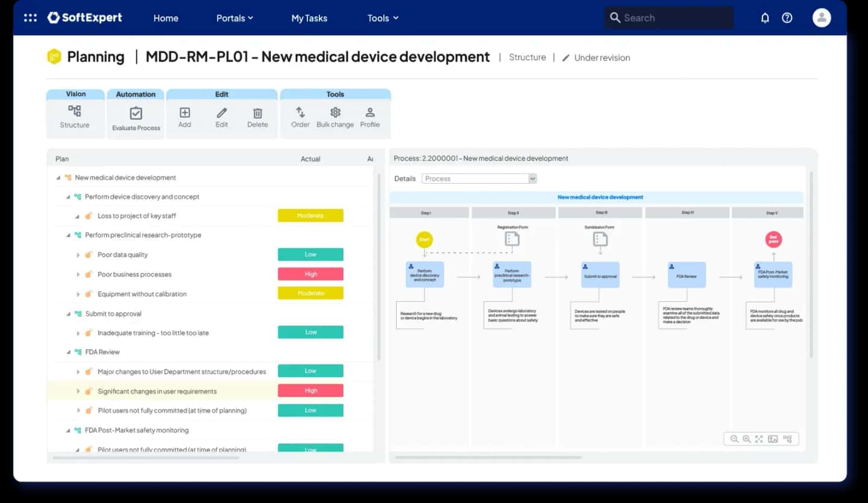This screenshot has height=503, width=868.
Task: Go to My Tasks
Action: pyautogui.click(x=309, y=18)
